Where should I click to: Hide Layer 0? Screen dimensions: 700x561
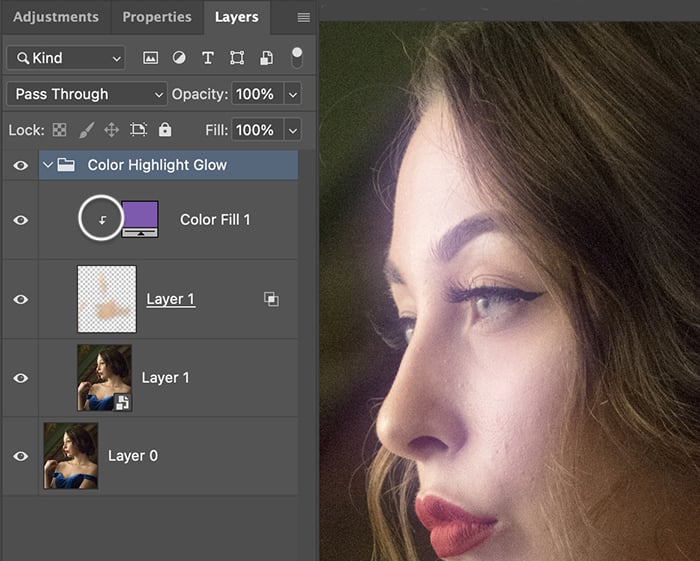[21, 456]
